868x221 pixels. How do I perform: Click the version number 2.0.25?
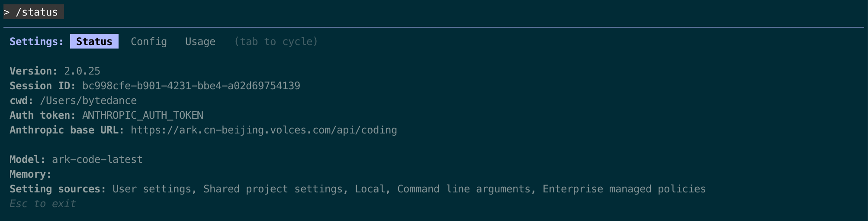(x=82, y=71)
